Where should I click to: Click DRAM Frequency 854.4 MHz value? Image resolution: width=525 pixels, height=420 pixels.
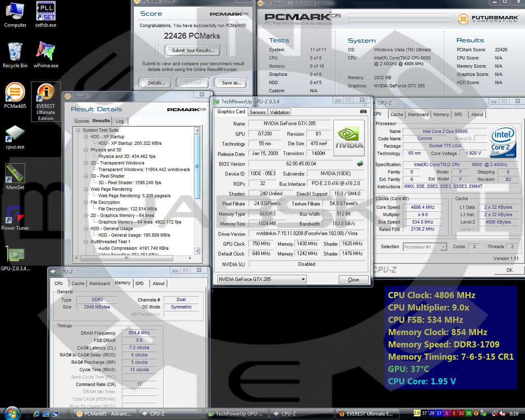point(139,333)
